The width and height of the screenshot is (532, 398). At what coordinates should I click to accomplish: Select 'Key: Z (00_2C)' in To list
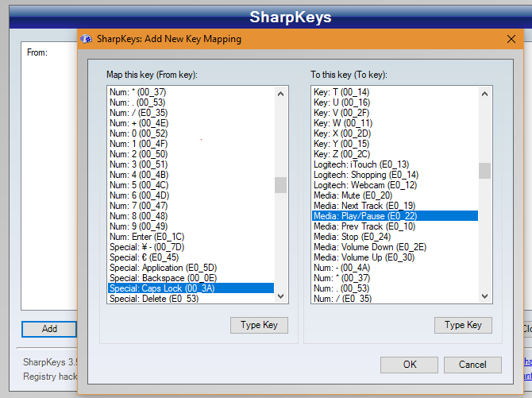pyautogui.click(x=395, y=154)
